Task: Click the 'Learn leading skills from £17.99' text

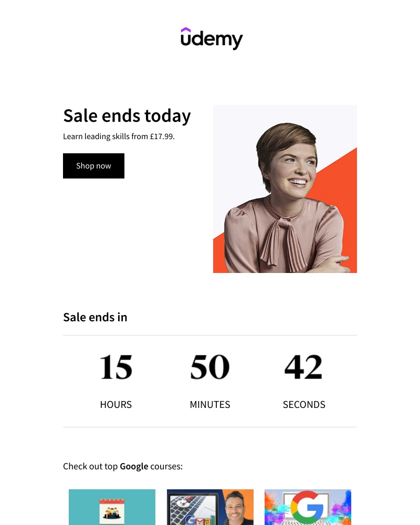Action: 119,136
